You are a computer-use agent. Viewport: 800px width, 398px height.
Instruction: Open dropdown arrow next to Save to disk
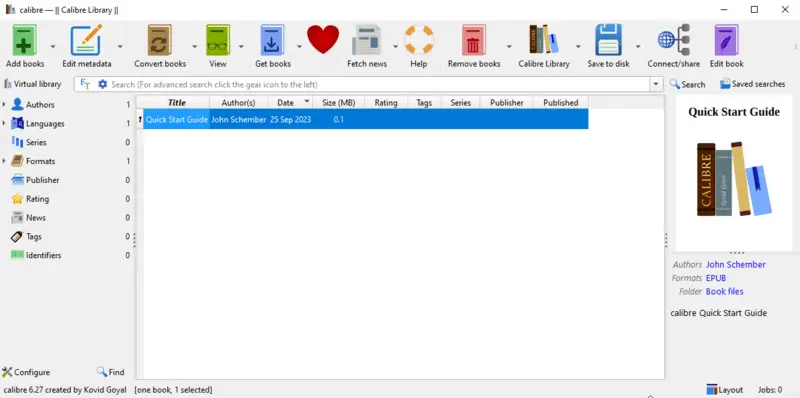tap(638, 46)
